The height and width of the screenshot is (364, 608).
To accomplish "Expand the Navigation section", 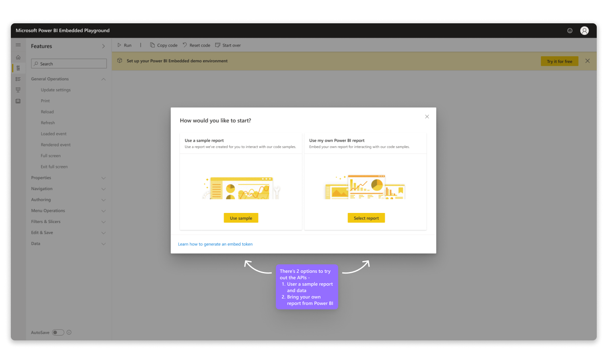I will [103, 189].
